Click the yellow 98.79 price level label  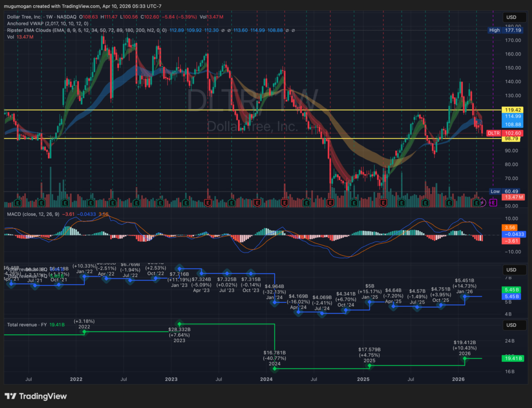tap(513, 139)
